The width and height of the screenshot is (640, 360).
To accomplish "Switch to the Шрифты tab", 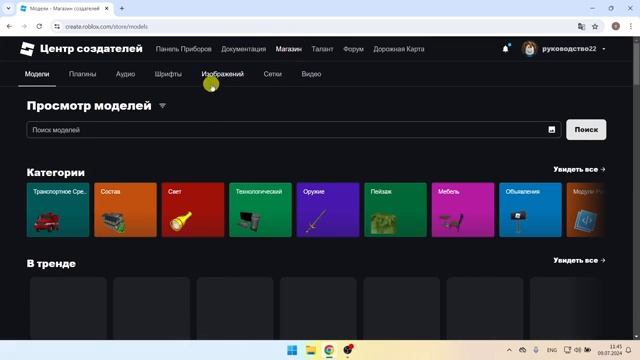I will click(168, 74).
